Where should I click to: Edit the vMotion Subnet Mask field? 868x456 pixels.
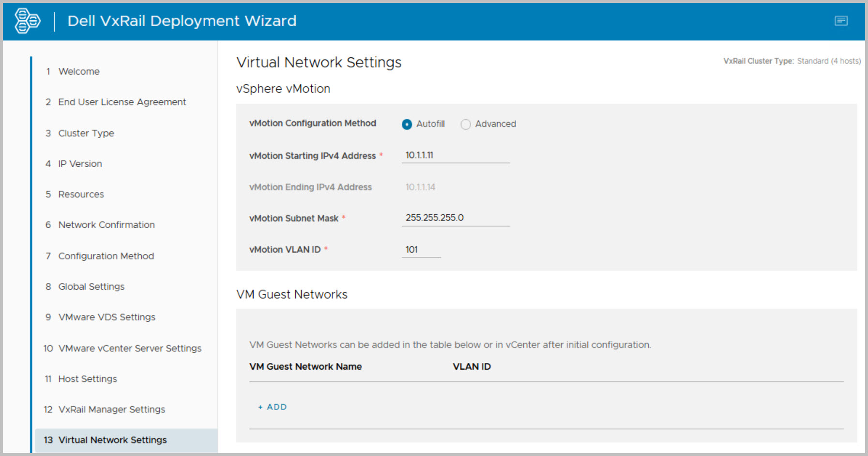(455, 218)
